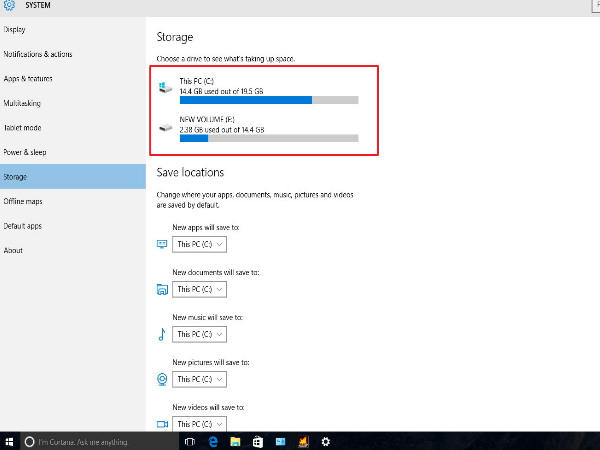Viewport: 600px width, 450px height.
Task: Click the New pictures camera icon
Action: [162, 379]
